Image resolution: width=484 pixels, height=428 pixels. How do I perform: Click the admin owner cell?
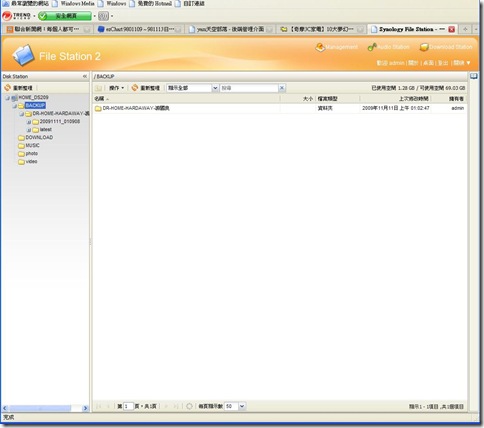tap(457, 108)
